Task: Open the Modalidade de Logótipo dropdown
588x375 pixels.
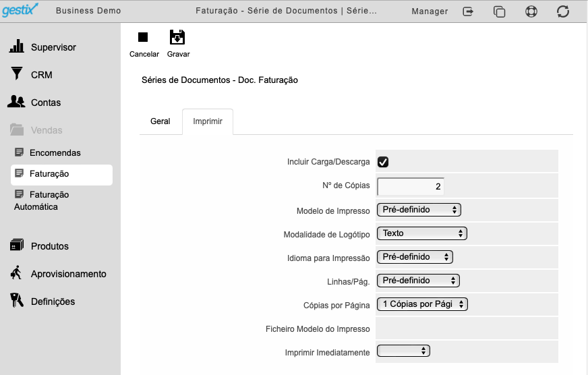Action: click(422, 233)
